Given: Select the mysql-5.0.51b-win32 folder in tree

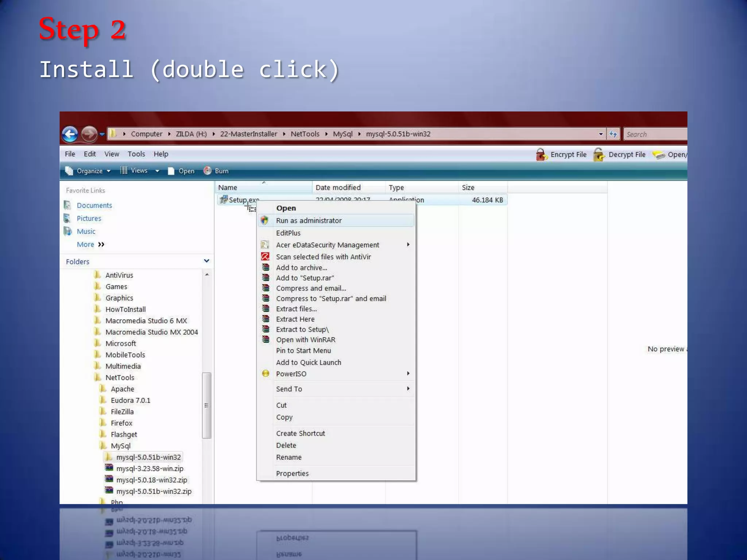Looking at the screenshot, I should click(x=148, y=457).
